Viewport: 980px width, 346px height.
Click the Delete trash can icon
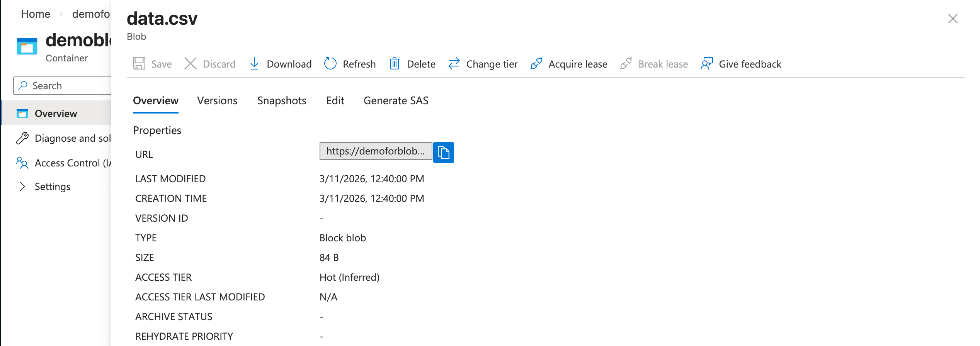pos(394,63)
